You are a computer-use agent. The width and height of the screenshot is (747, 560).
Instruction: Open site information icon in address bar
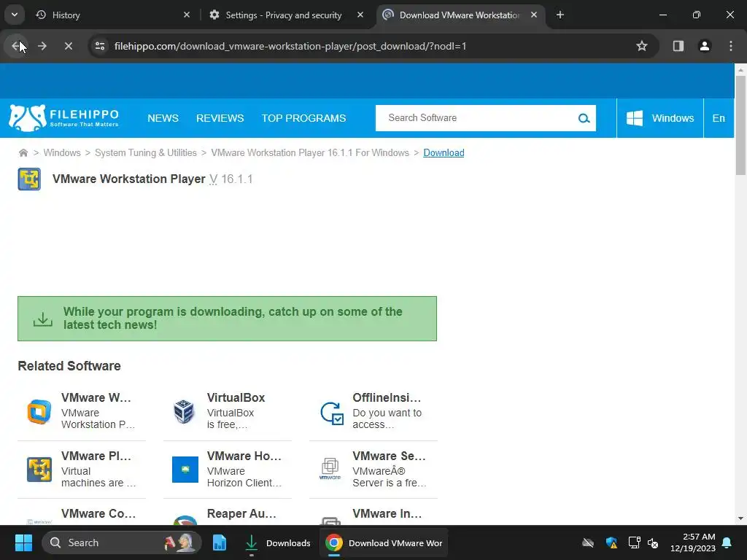tap(100, 46)
